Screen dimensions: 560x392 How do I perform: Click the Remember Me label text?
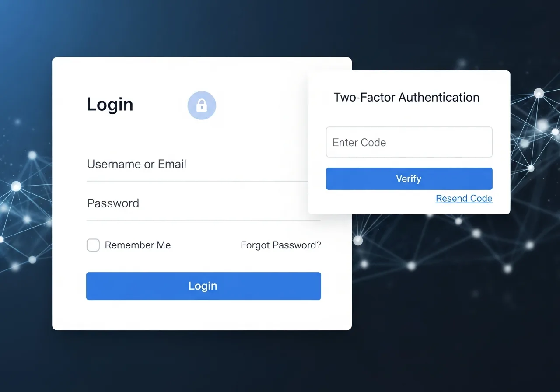pos(138,245)
